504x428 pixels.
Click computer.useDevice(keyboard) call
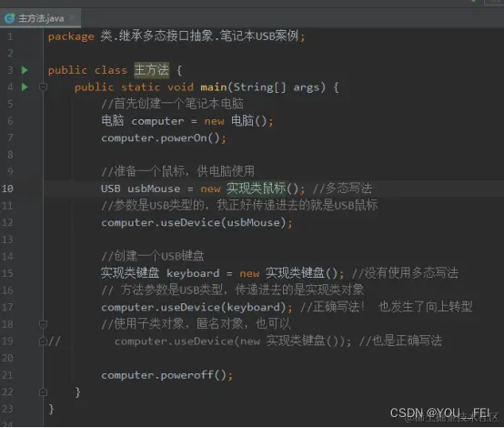point(197,307)
